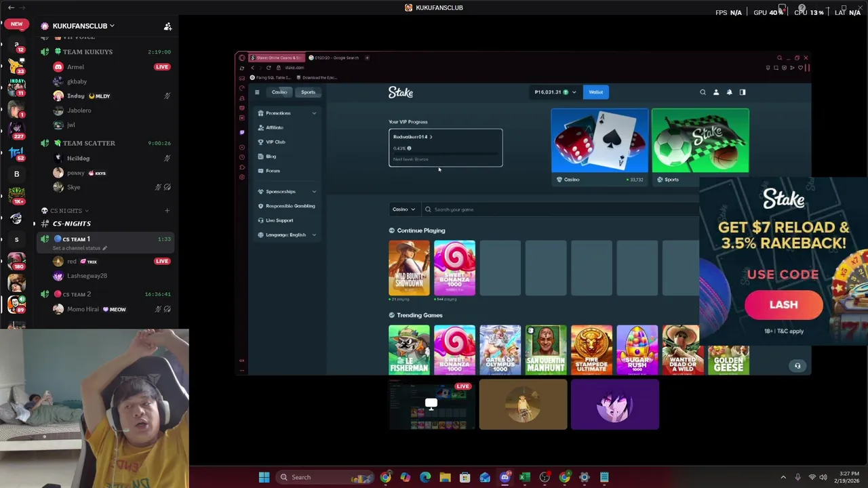Open Language: English dropdown
The image size is (868, 488).
coord(288,235)
